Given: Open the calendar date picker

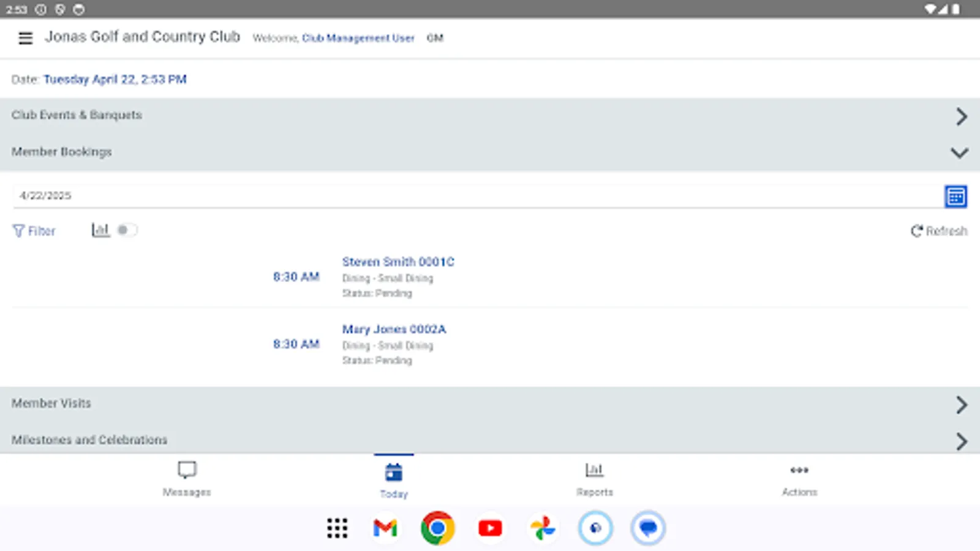Looking at the screenshot, I should pyautogui.click(x=956, y=196).
